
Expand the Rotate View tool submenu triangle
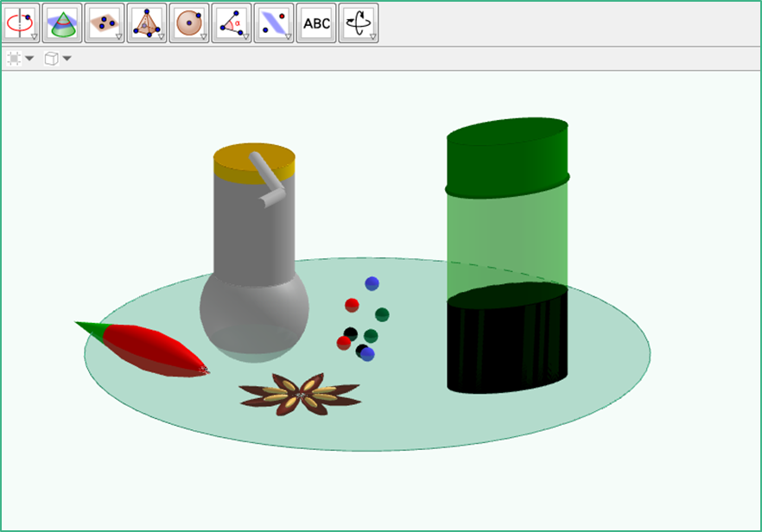(372, 36)
